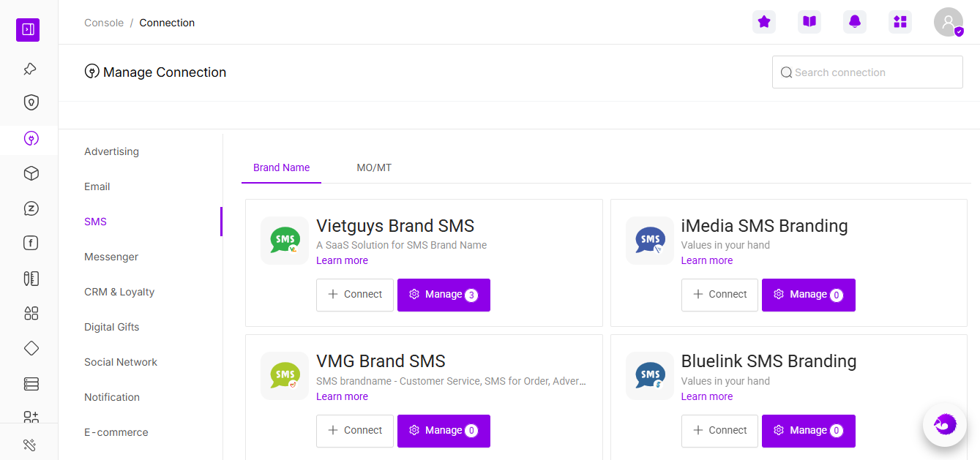980x460 pixels.
Task: Select the active Connection sidebar icon
Action: pos(31,138)
